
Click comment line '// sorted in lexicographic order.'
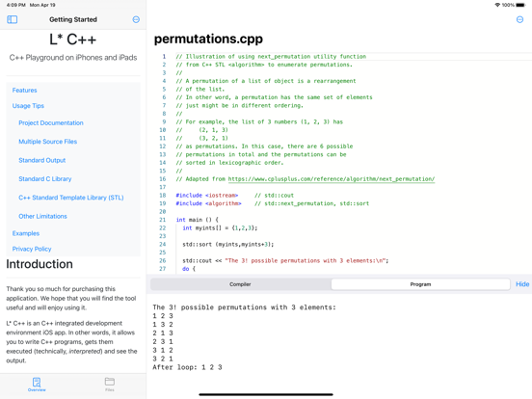[x=229, y=163]
